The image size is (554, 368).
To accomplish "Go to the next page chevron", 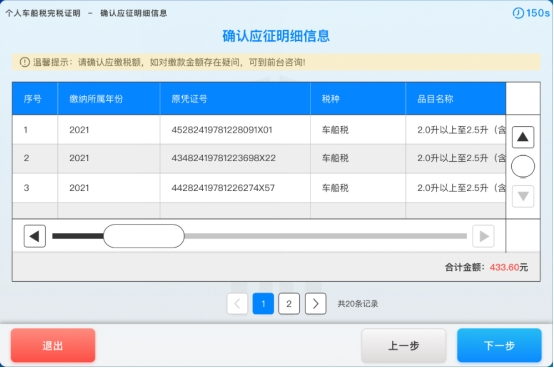I will [316, 304].
